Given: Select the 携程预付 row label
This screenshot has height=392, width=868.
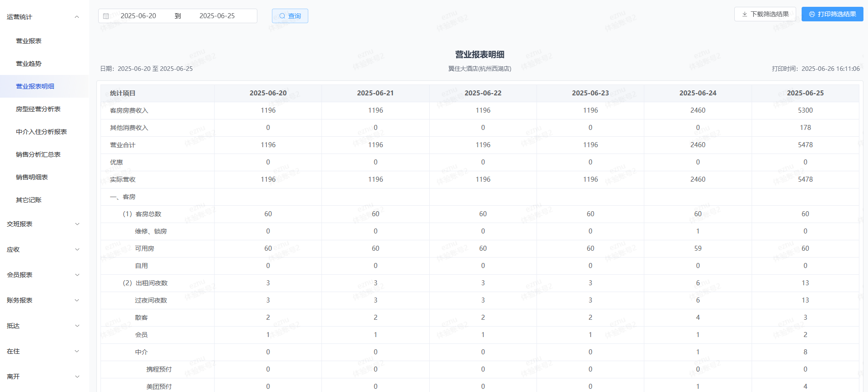Looking at the screenshot, I should pos(159,369).
